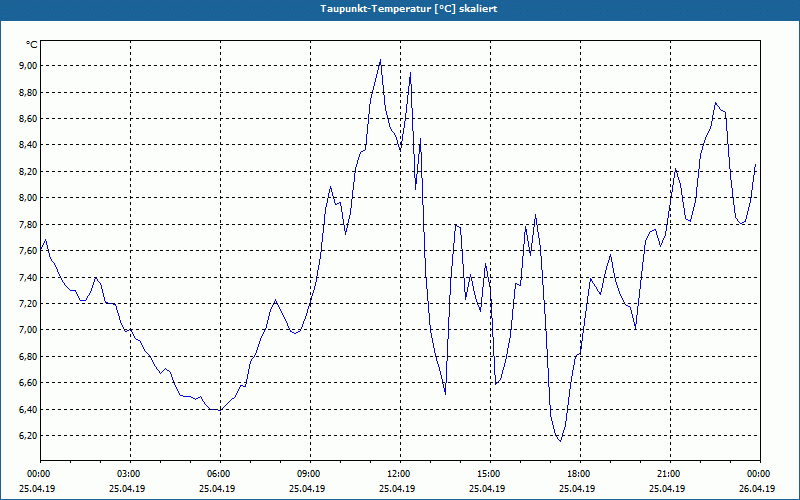The height and width of the screenshot is (500, 800).
Task: Click the 6,20 y-axis value
Action: click(x=29, y=436)
